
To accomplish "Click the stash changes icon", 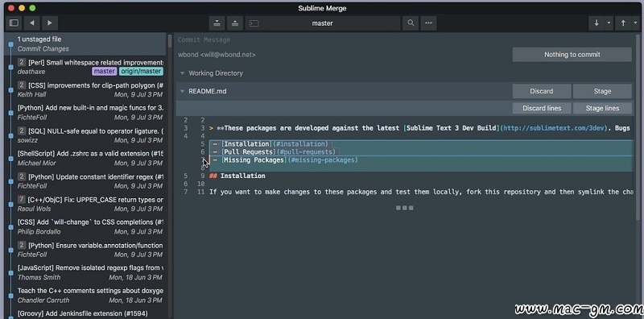I will pos(217,23).
